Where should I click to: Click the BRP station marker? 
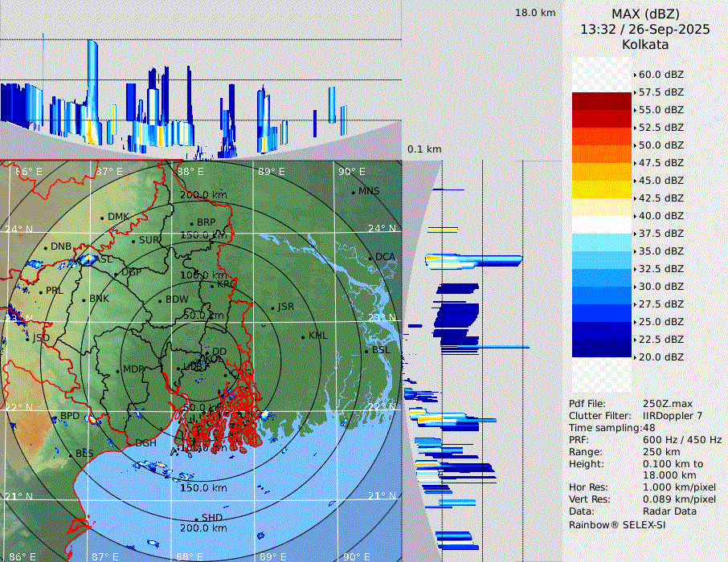pos(191,223)
